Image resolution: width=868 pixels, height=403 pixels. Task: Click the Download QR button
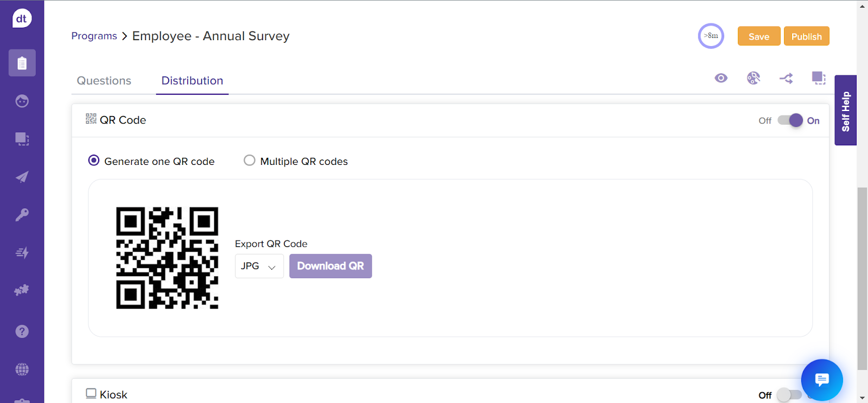330,266
